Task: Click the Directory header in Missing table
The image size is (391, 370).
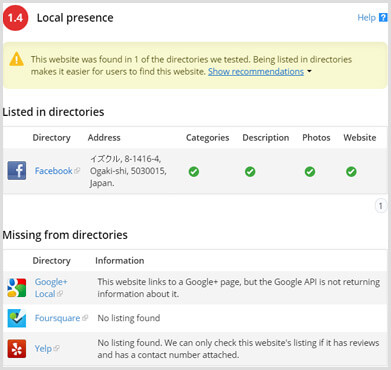Action: (51, 261)
